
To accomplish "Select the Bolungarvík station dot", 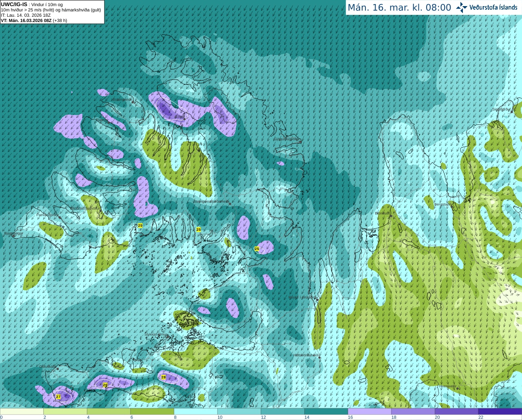I will pos(133,102).
